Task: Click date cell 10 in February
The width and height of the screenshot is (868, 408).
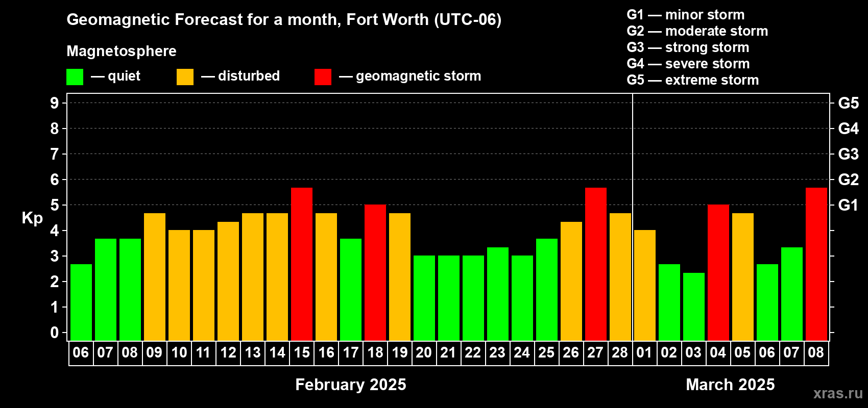Action: coord(179,353)
